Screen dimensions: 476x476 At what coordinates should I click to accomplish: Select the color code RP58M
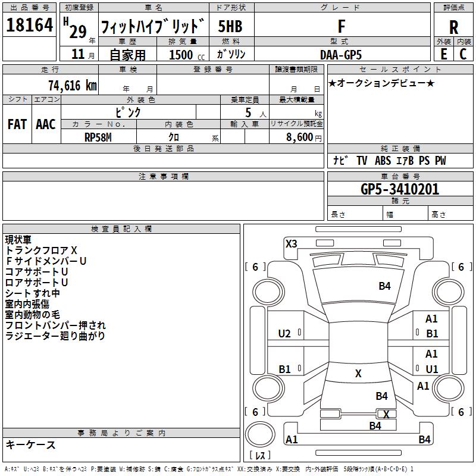[98, 137]
